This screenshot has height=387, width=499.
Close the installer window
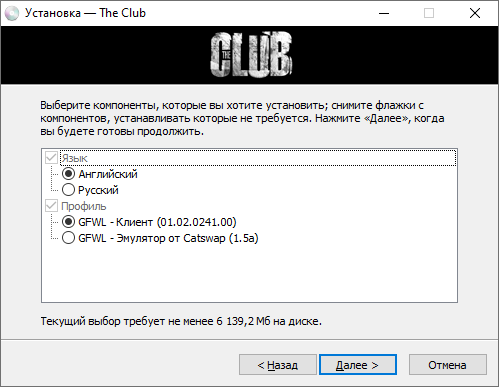click(475, 13)
